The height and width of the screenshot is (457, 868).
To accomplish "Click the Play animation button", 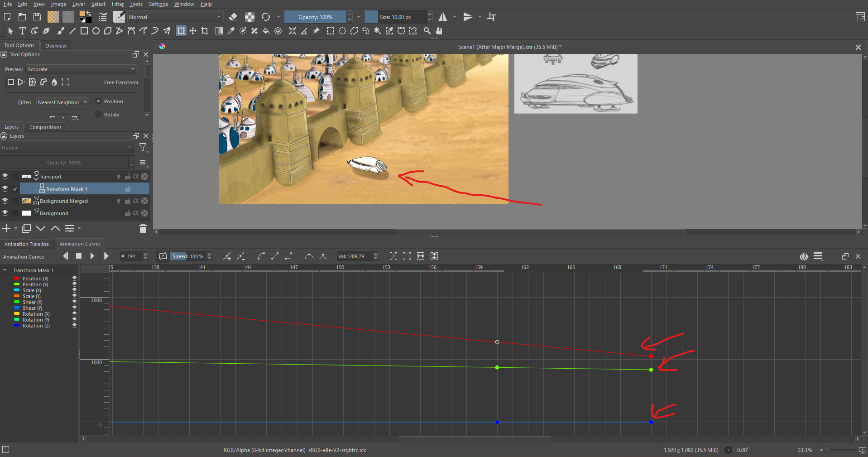I will 92,256.
